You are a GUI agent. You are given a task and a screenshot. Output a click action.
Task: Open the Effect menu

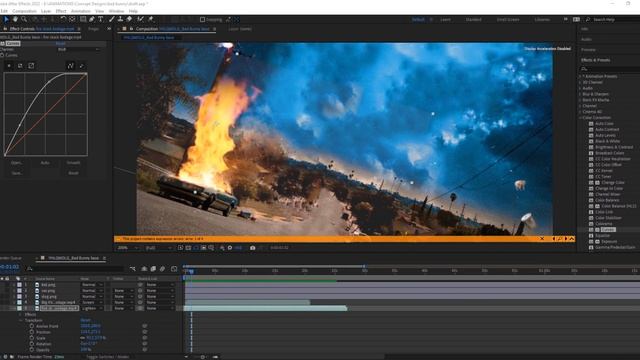coord(61,11)
